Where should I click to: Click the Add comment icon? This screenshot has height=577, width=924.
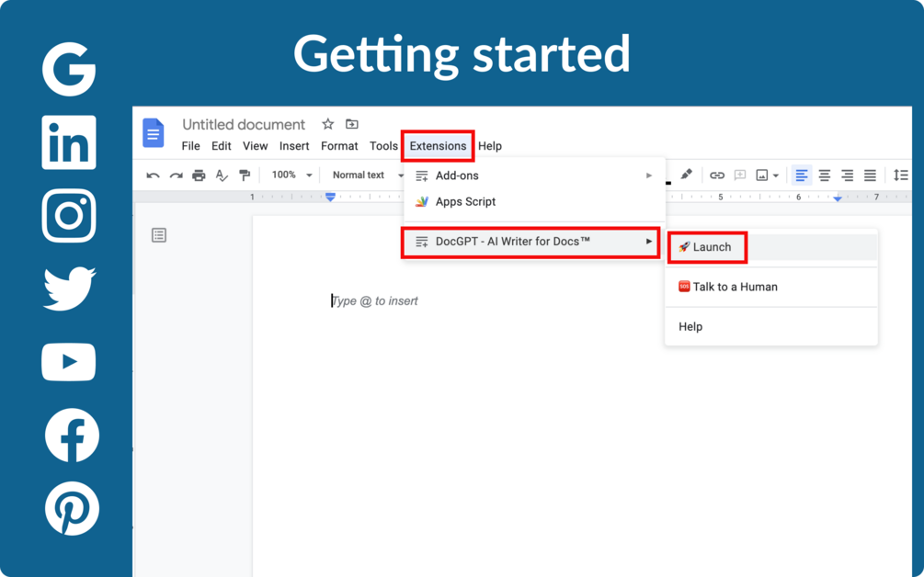tap(739, 175)
